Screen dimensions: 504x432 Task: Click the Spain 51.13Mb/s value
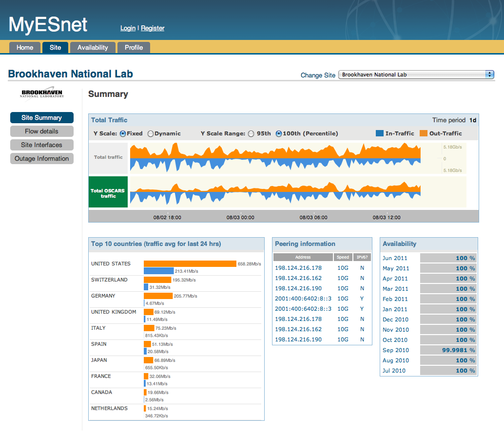tap(162, 344)
